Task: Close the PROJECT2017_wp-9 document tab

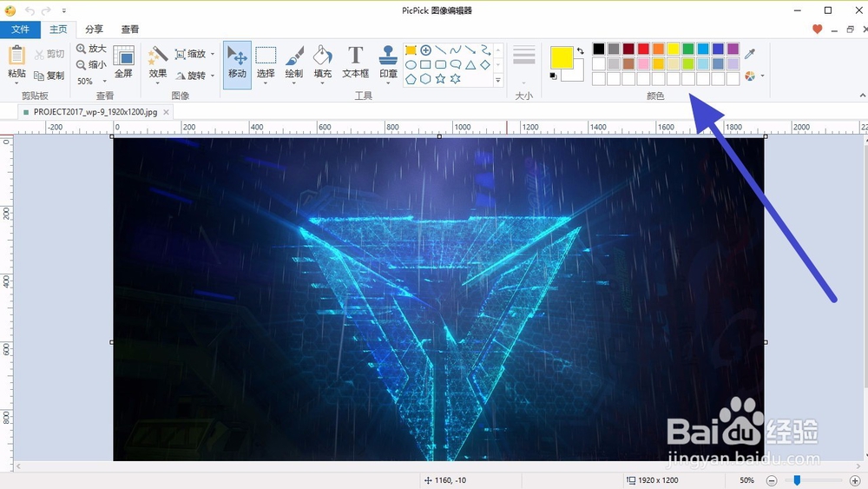Action: point(166,112)
